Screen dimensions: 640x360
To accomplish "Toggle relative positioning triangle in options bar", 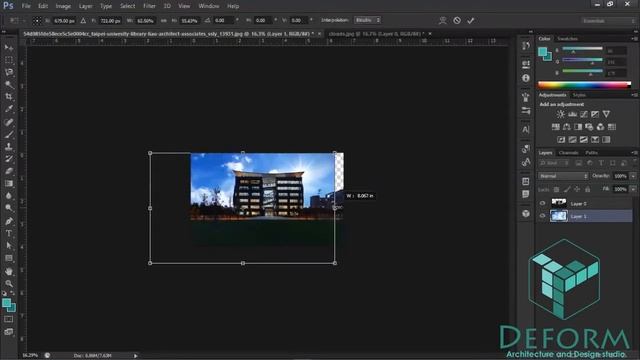I will click(x=83, y=20).
